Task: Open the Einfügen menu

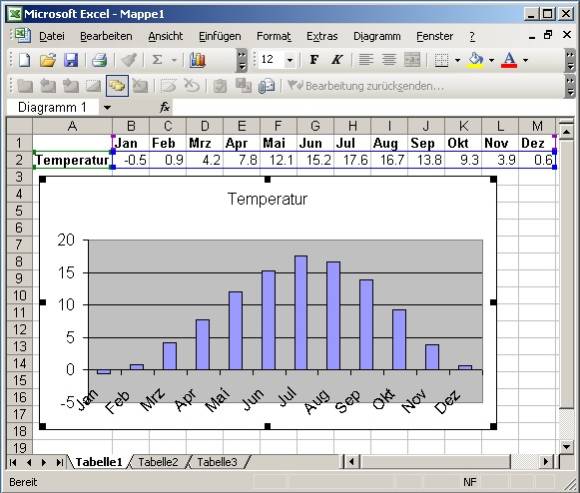Action: [220, 36]
